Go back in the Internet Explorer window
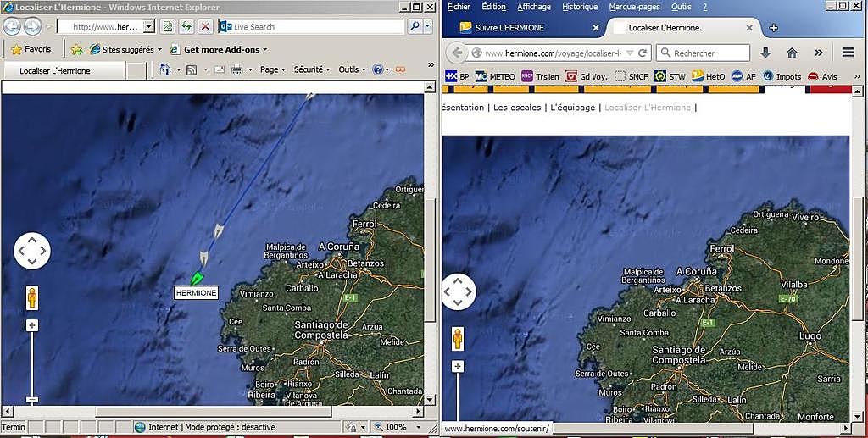The height and width of the screenshot is (438, 868). pyautogui.click(x=12, y=26)
